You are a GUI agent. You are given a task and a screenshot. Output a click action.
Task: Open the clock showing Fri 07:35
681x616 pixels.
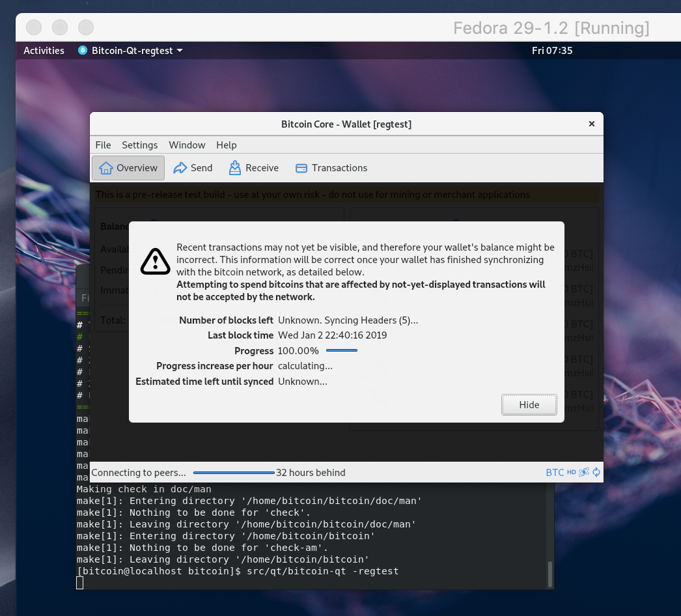pyautogui.click(x=552, y=50)
